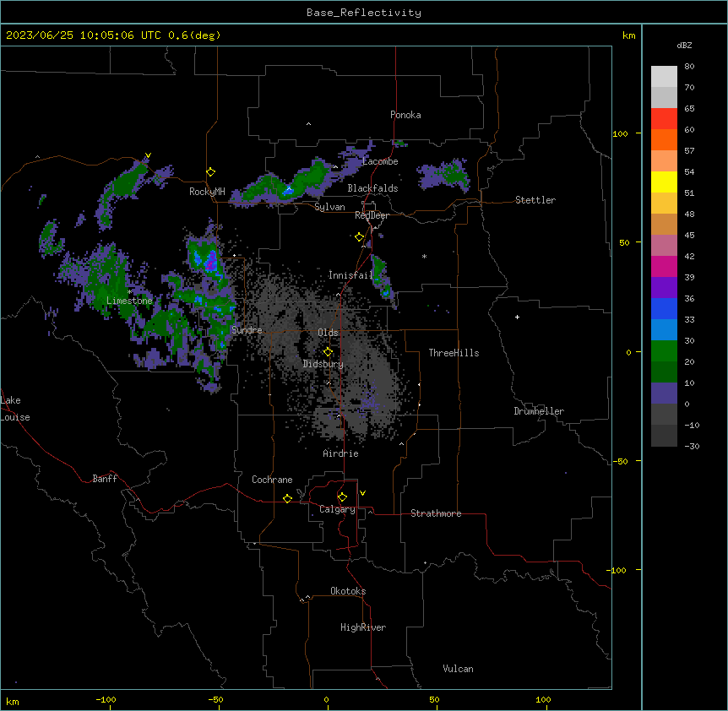Click the dBZ legend heading
Image resolution: width=728 pixels, height=711 pixels.
pyautogui.click(x=684, y=45)
